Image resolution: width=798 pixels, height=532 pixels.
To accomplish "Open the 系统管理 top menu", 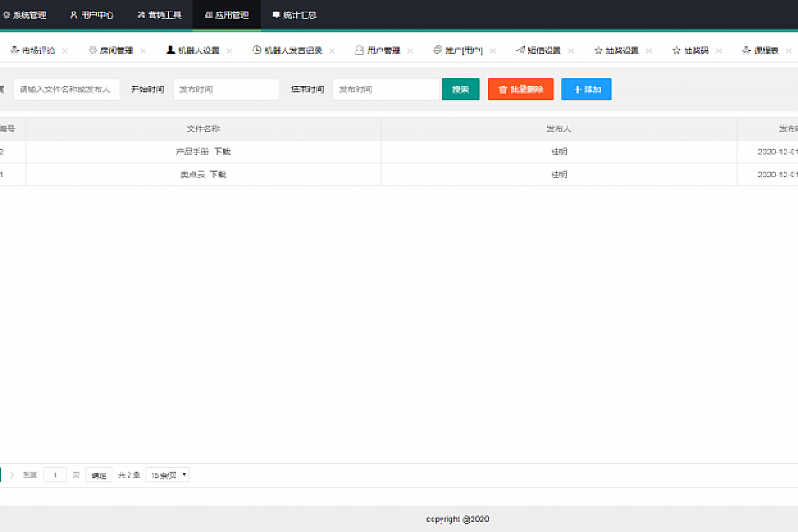I will pos(25,15).
